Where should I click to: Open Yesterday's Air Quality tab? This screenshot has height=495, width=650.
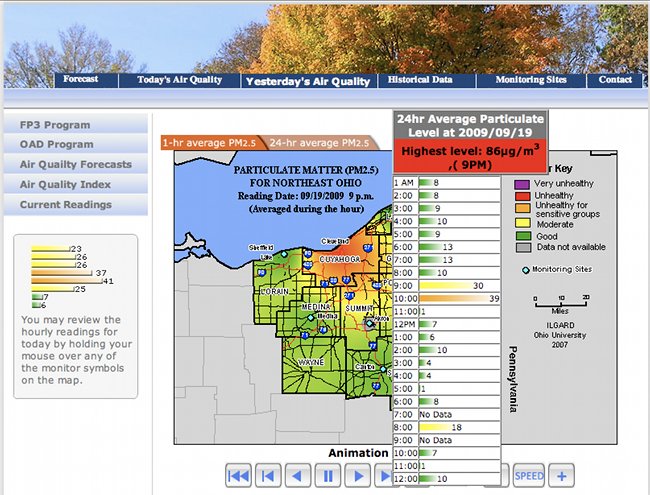pyautogui.click(x=308, y=81)
